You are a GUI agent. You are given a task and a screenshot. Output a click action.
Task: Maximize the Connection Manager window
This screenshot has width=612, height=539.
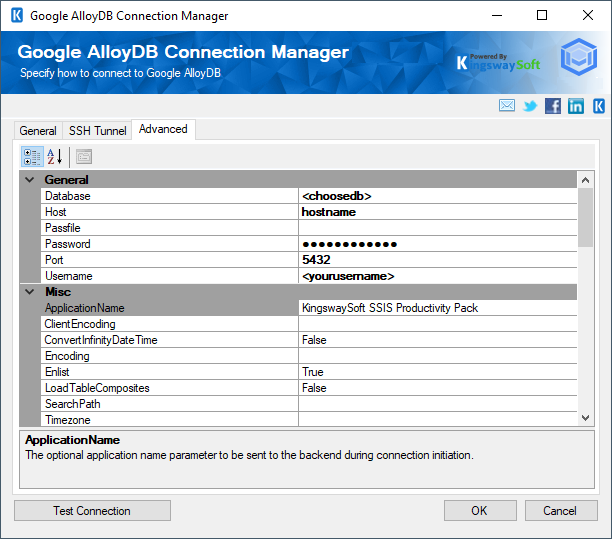tap(542, 16)
